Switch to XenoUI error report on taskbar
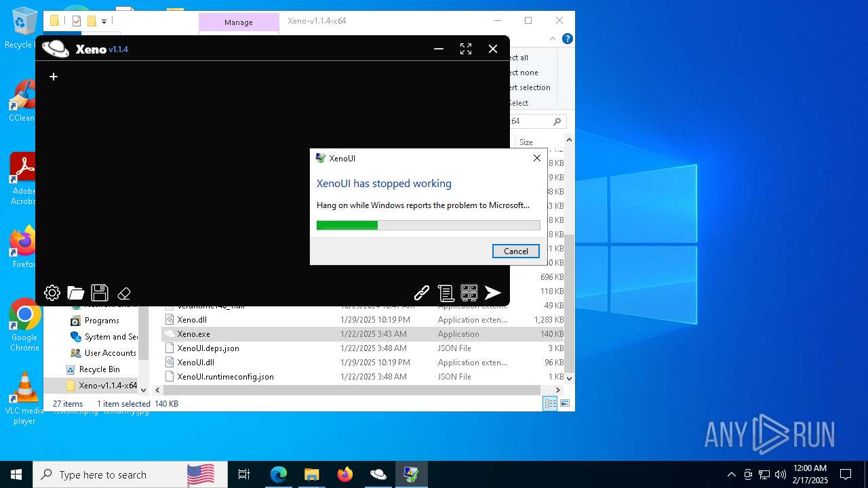 (x=411, y=474)
